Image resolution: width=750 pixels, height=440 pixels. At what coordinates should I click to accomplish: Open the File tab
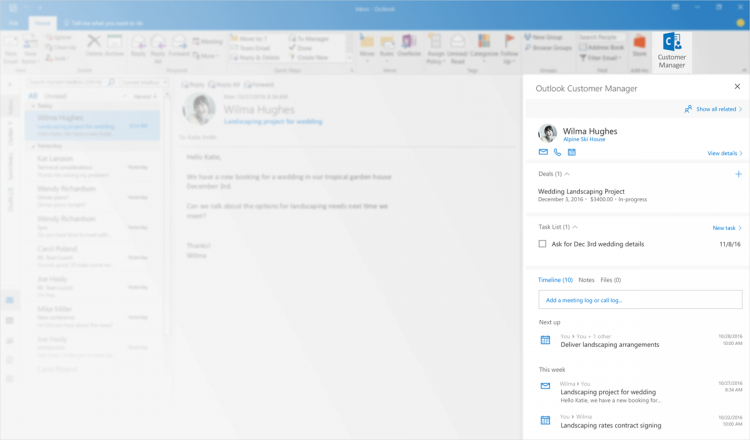(x=13, y=23)
